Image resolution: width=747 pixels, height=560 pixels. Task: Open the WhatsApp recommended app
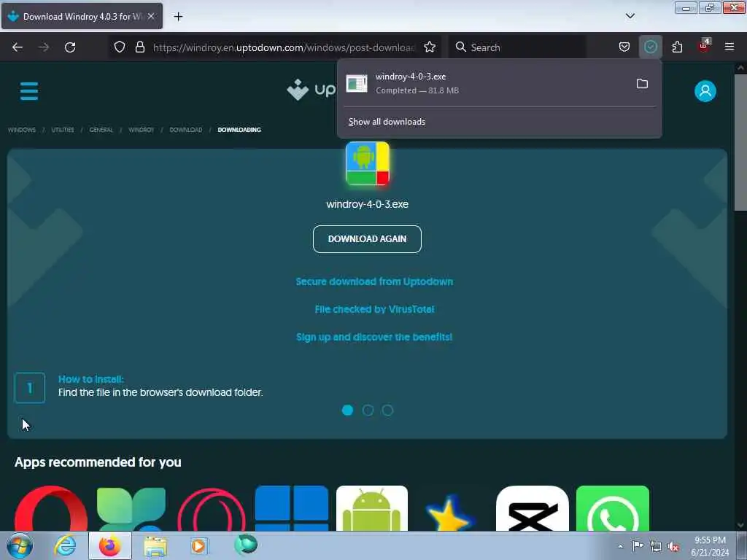pos(613,508)
